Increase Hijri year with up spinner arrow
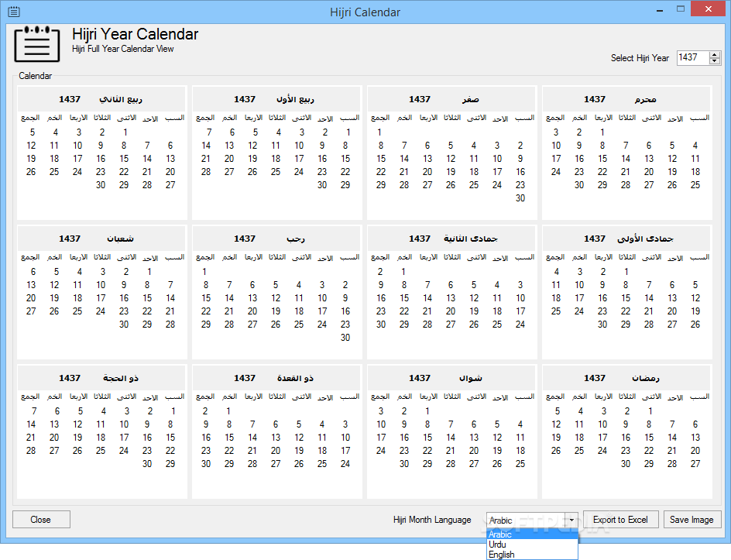The width and height of the screenshot is (731, 560). (x=715, y=54)
